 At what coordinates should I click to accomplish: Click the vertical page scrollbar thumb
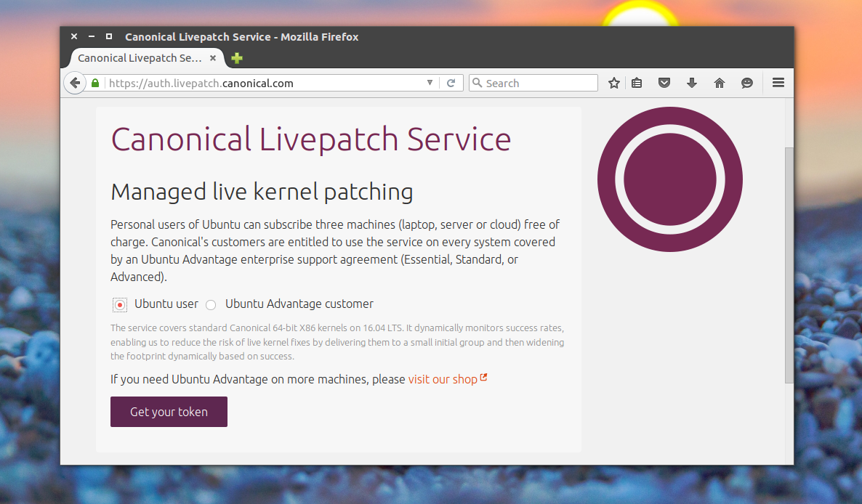coord(789,265)
